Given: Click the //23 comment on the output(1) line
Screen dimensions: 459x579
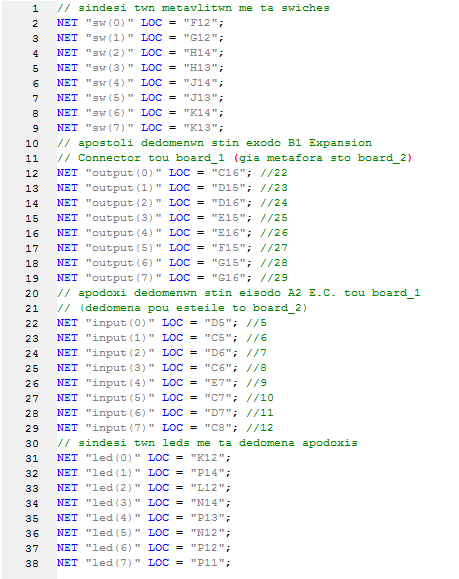Looking at the screenshot, I should point(274,188).
